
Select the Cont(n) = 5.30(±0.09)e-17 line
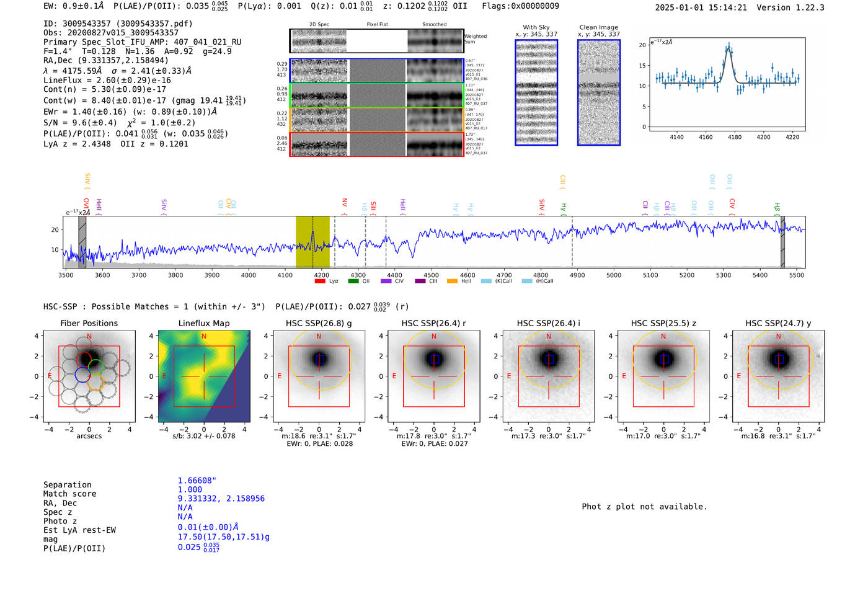[105, 89]
